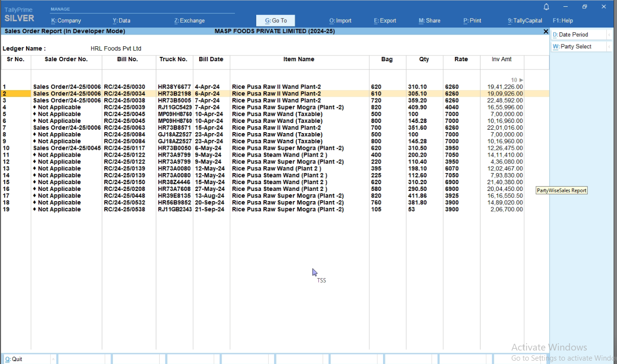This screenshot has width=617, height=364.
Task: Select bill number RC/24-25/0532
Action: click(x=124, y=202)
